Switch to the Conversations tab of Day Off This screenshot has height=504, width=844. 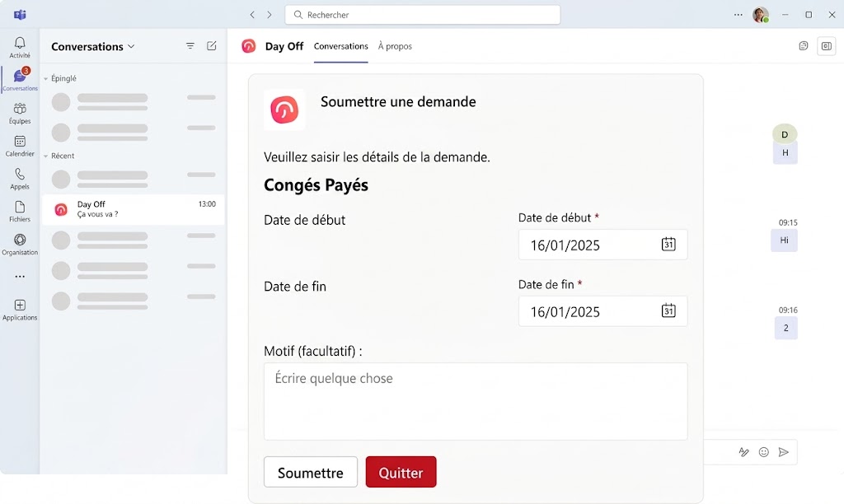tap(340, 46)
